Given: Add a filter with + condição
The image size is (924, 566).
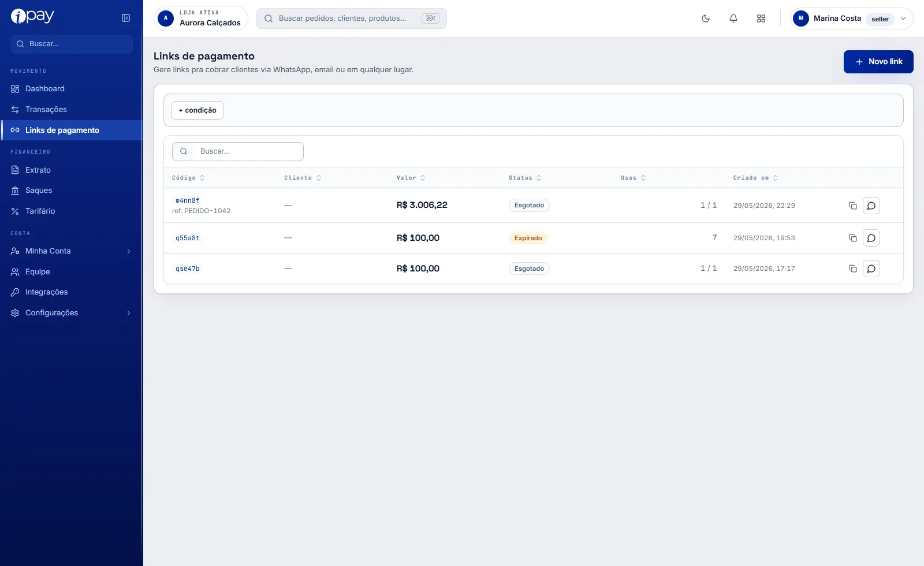Looking at the screenshot, I should (x=198, y=110).
